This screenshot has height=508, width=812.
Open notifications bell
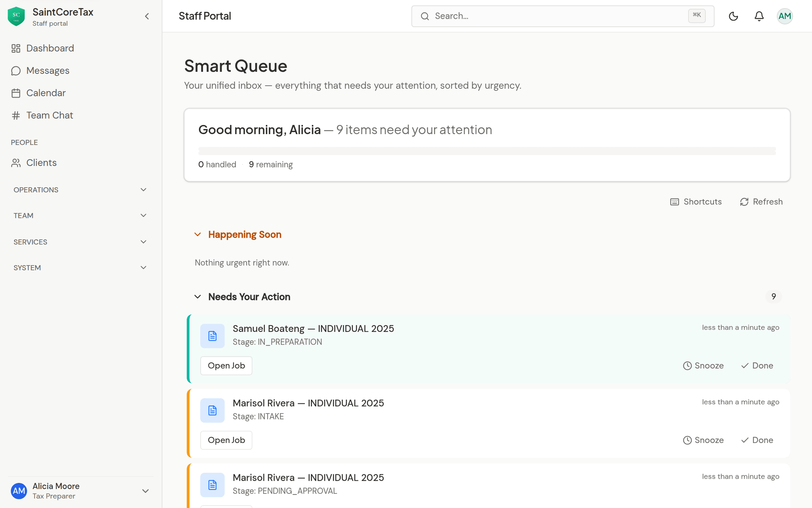click(x=759, y=16)
